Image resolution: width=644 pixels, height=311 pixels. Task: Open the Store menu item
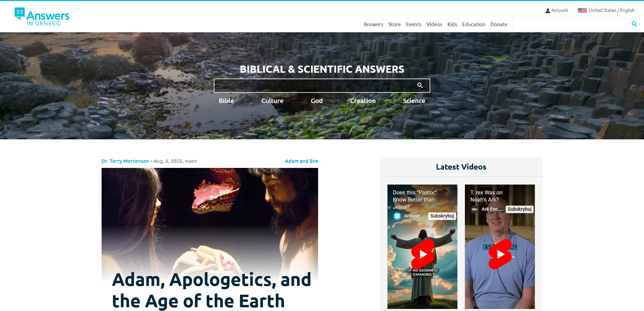pyautogui.click(x=395, y=24)
